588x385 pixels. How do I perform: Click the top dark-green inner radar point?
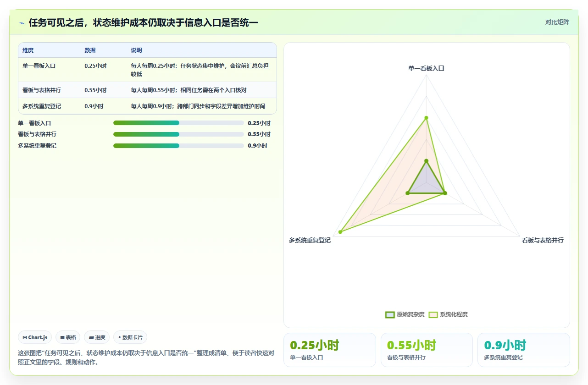[426, 161]
